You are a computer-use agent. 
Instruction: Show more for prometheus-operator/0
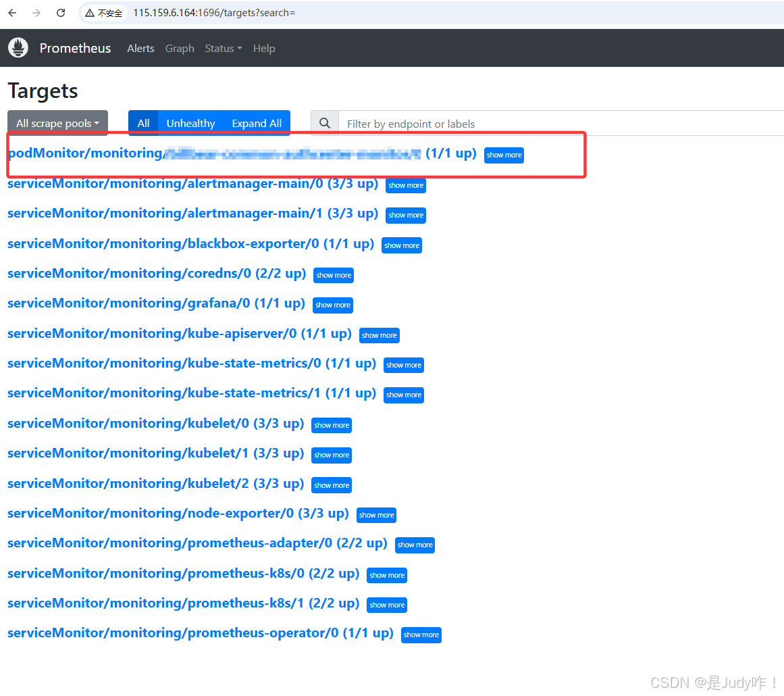click(x=421, y=635)
